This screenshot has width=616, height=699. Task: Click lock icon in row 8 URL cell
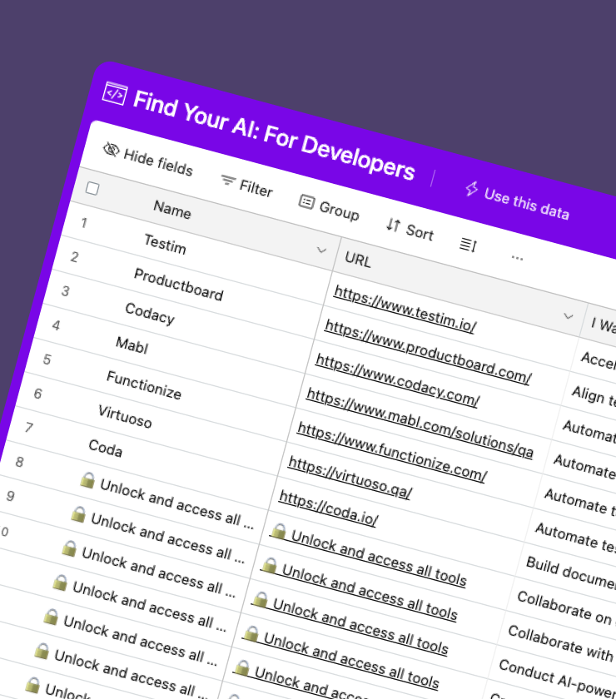click(279, 532)
